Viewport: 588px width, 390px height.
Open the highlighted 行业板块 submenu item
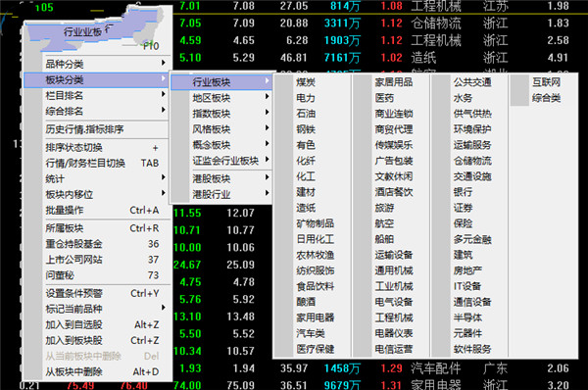[220, 82]
